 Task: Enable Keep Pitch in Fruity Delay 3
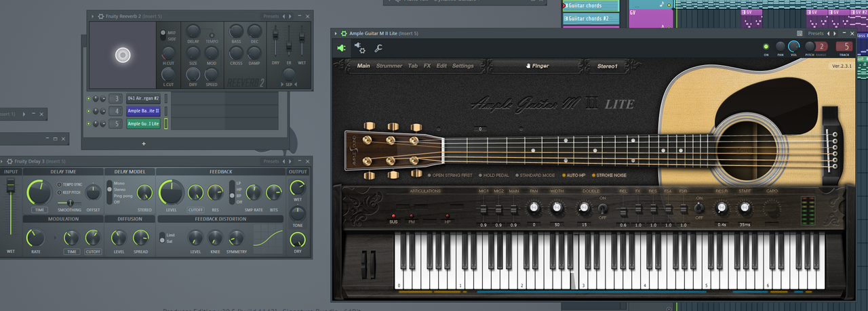click(58, 192)
